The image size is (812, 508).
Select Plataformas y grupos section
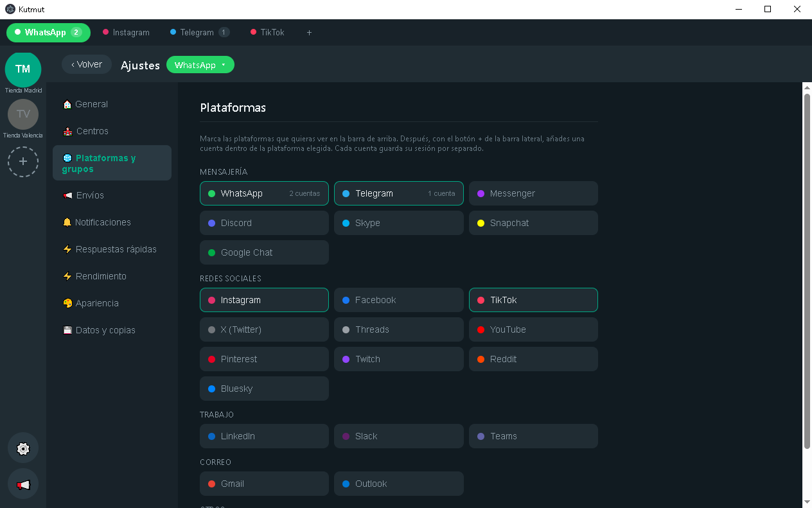tap(112, 163)
